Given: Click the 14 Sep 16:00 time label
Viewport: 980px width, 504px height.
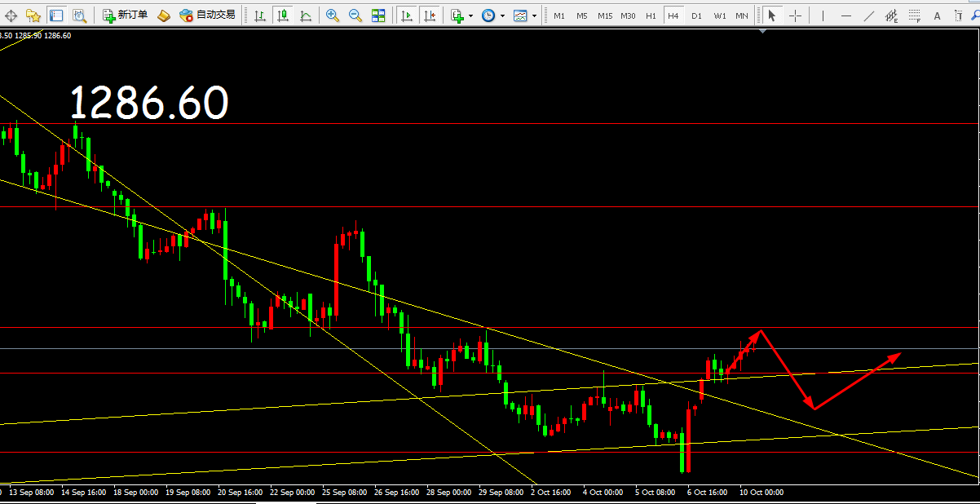Looking at the screenshot, I should (84, 493).
